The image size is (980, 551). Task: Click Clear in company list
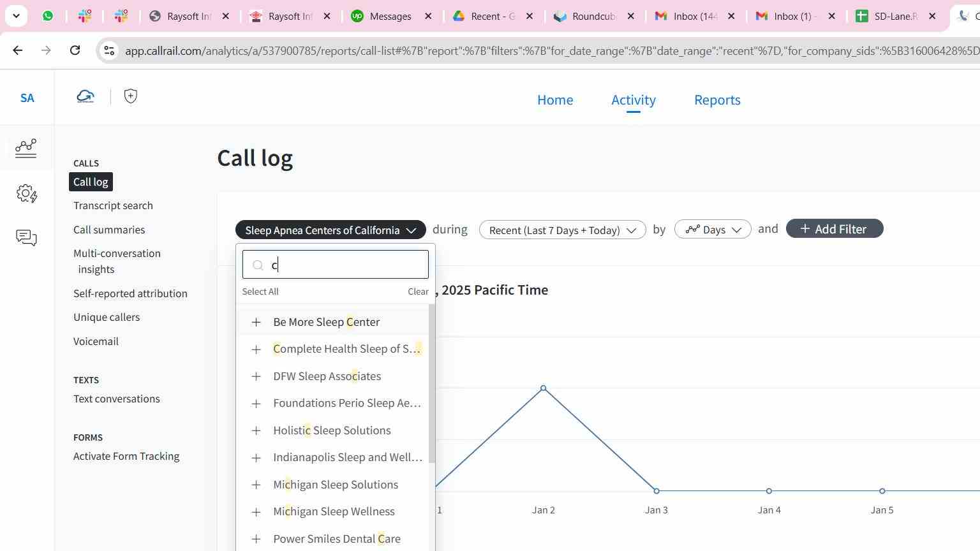(419, 291)
